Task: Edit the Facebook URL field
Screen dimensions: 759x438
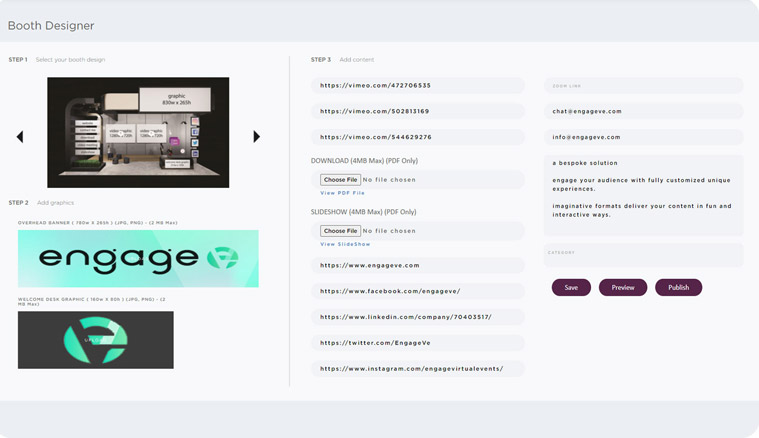Action: coord(418,291)
